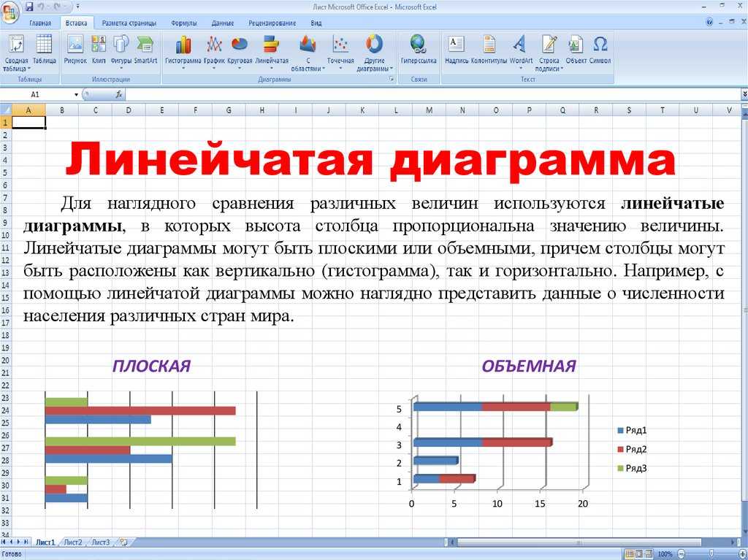The width and height of the screenshot is (748, 560).
Task: Click the Готово status bar text
Action: tap(12, 554)
